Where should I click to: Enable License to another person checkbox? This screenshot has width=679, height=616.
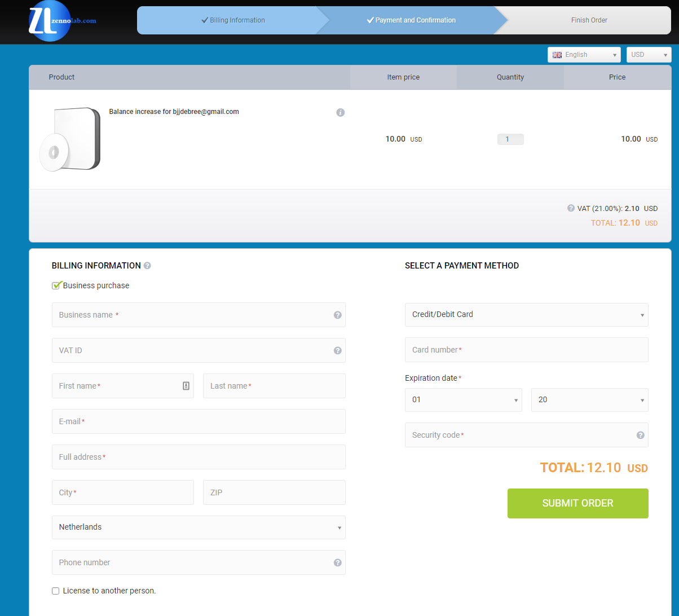coord(55,591)
